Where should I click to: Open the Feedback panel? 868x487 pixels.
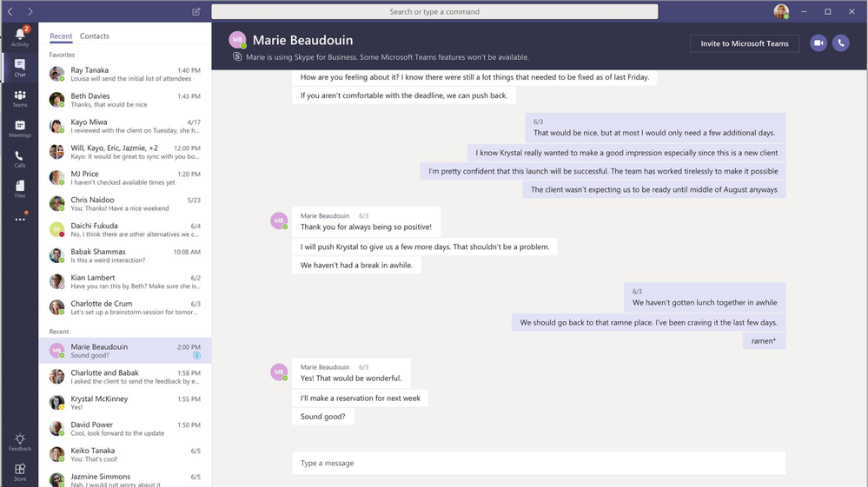click(19, 442)
